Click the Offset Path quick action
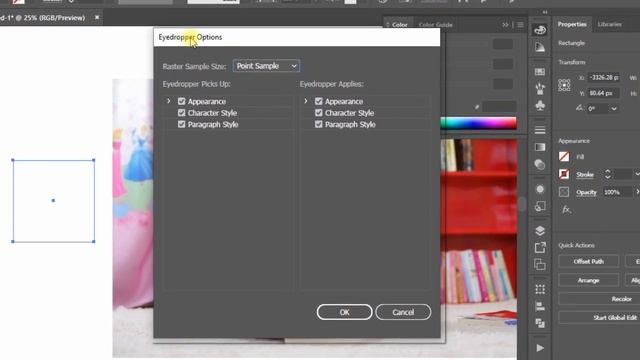 (x=589, y=261)
